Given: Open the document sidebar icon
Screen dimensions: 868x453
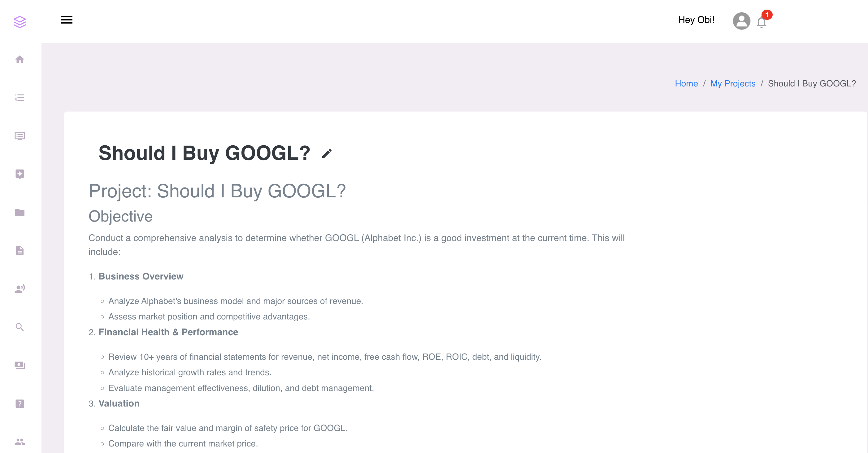Looking at the screenshot, I should (20, 251).
